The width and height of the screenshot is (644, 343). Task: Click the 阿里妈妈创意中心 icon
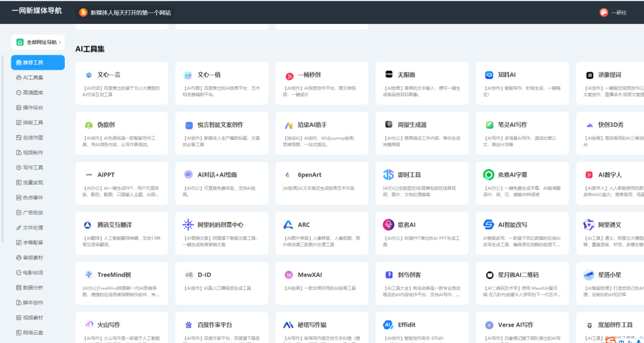click(x=188, y=225)
